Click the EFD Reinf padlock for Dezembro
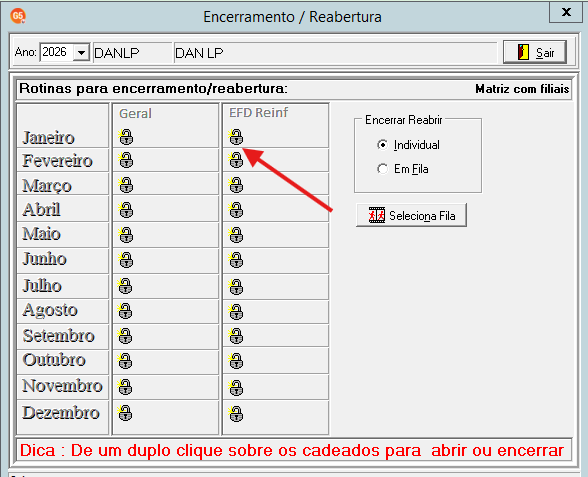Viewport: 588px width, 477px height. point(236,414)
